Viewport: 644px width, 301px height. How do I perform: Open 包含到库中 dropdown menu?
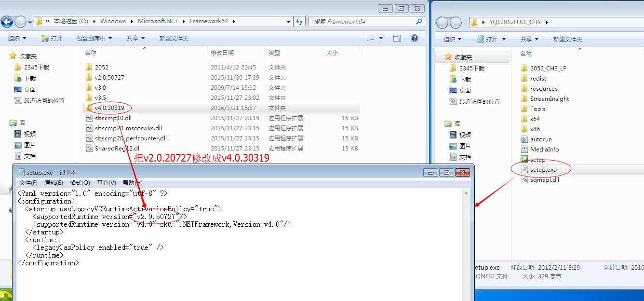[94, 38]
